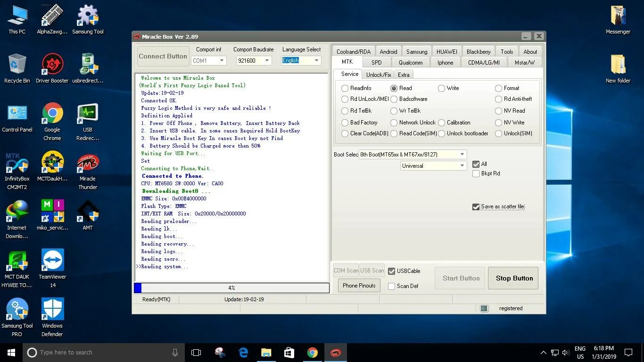644x362 pixels.
Task: Click the Connect Button
Action: [163, 56]
